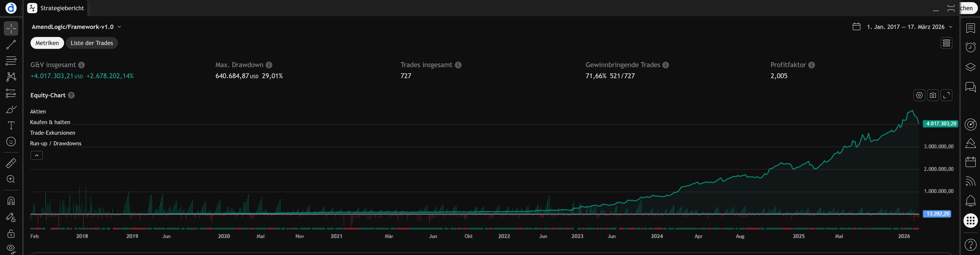980x255 pixels.
Task: Activate the zoom-in tool
Action: [x=11, y=179]
